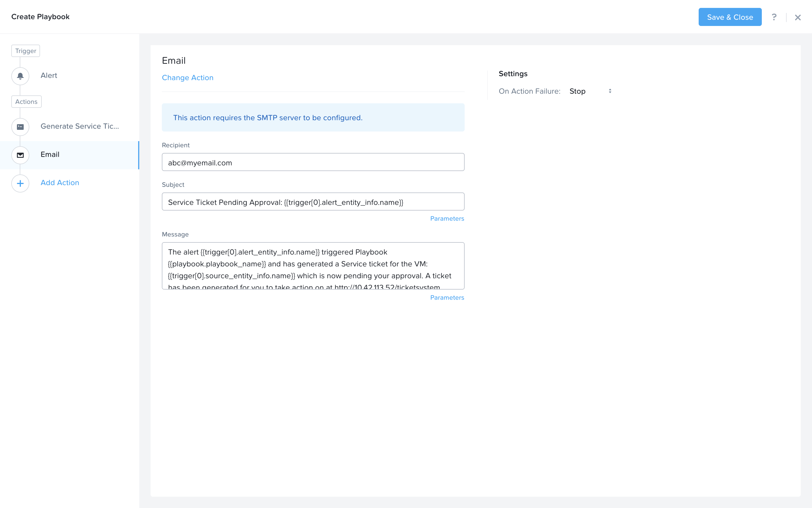
Task: Click the Create Playbook title
Action: [x=40, y=17]
